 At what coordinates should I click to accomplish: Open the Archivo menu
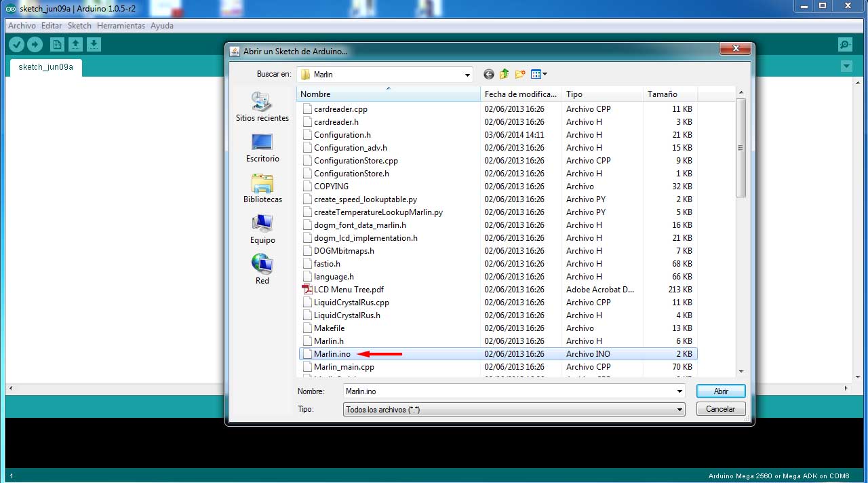(22, 26)
